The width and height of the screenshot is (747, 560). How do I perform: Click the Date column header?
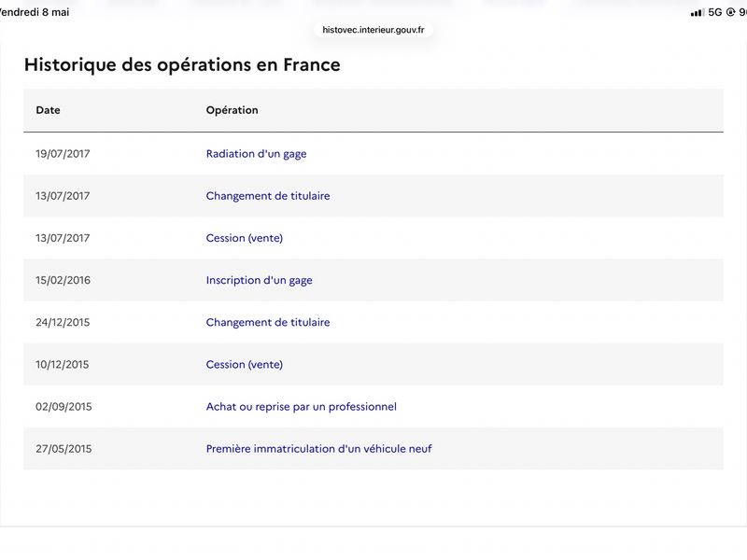point(48,110)
